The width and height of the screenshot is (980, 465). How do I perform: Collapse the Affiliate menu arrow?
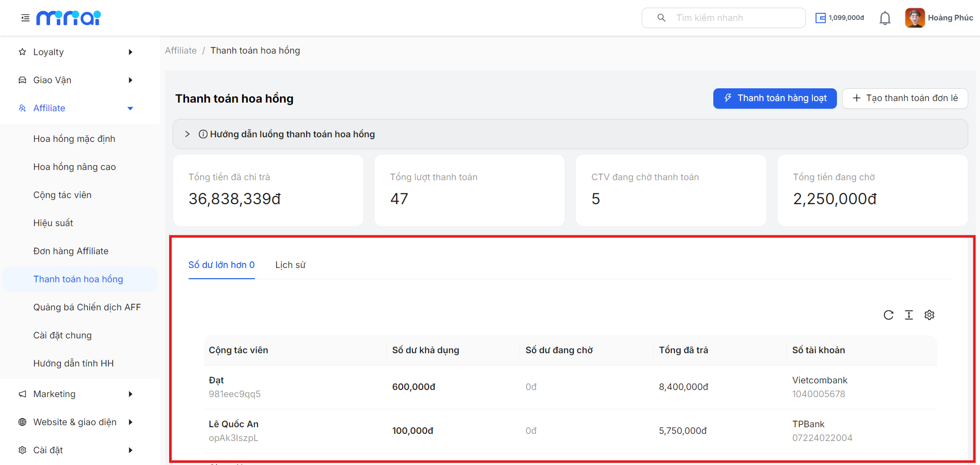point(130,108)
